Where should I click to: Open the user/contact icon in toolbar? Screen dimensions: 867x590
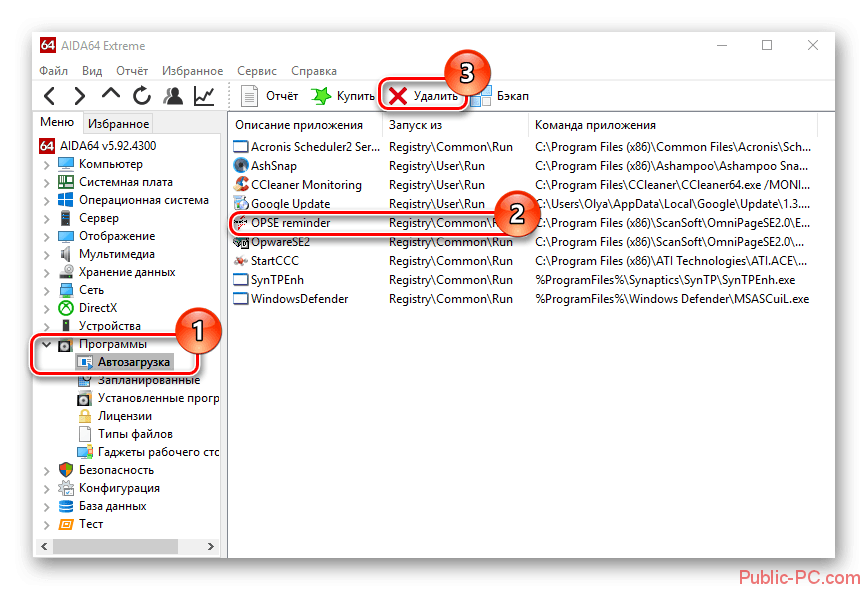click(x=173, y=96)
